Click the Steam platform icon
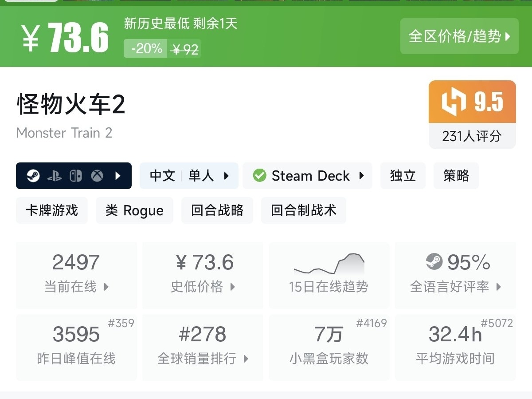Image resolution: width=532 pixels, height=399 pixels. tap(33, 176)
